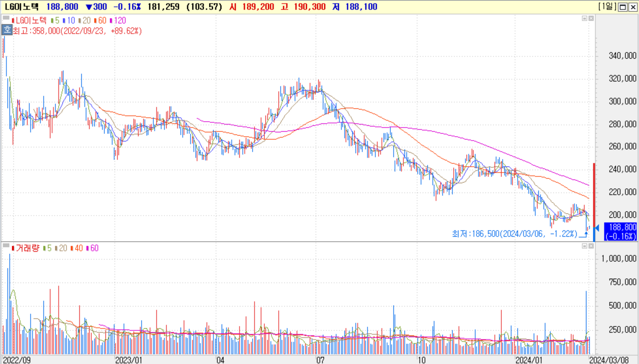Click the low price 저 188,100

tap(355, 7)
